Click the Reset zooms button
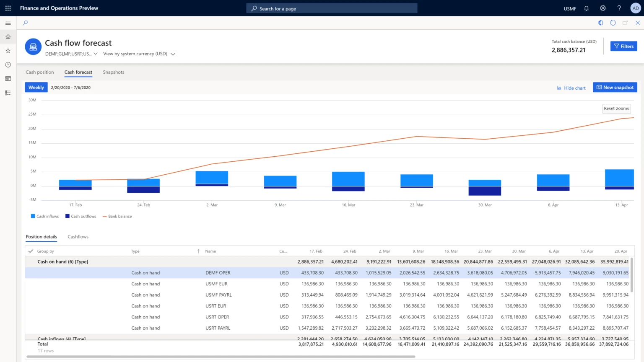The width and height of the screenshot is (644, 362). click(616, 109)
